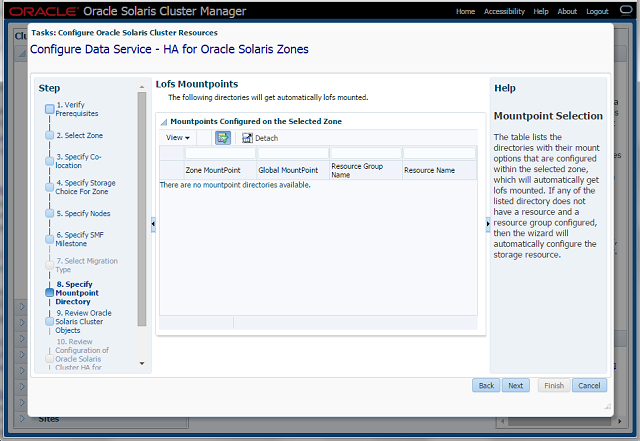Screen dimensions: 640x441
Task: Collapse the Mountpoints Configured section triangle
Action: point(164,121)
